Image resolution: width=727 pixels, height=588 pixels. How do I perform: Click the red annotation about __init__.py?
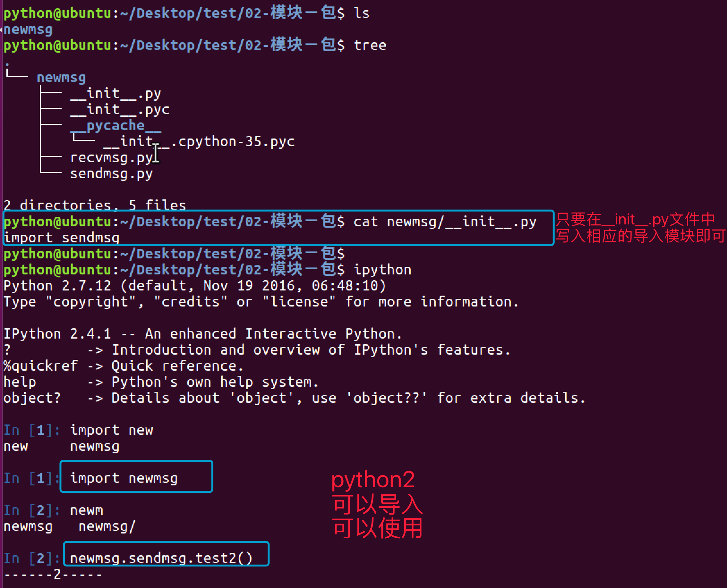pos(641,228)
